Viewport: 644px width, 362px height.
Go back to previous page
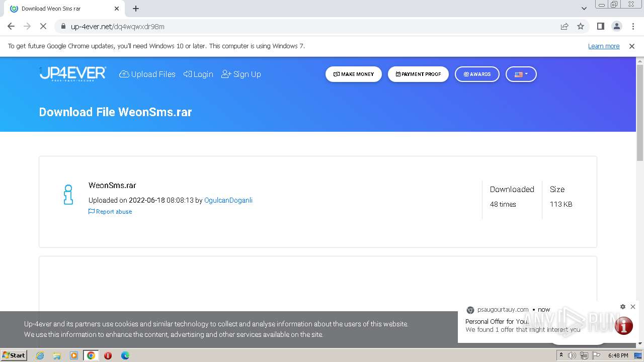(x=11, y=26)
